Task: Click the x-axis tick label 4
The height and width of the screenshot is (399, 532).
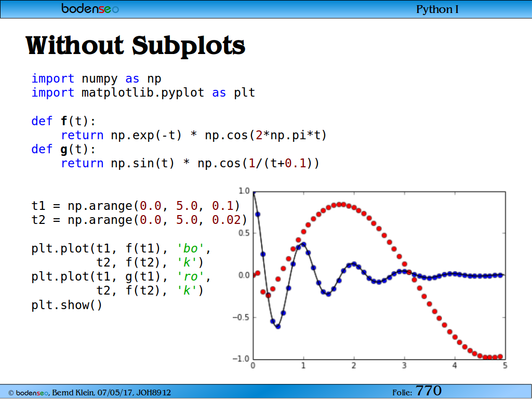Action: (x=455, y=366)
